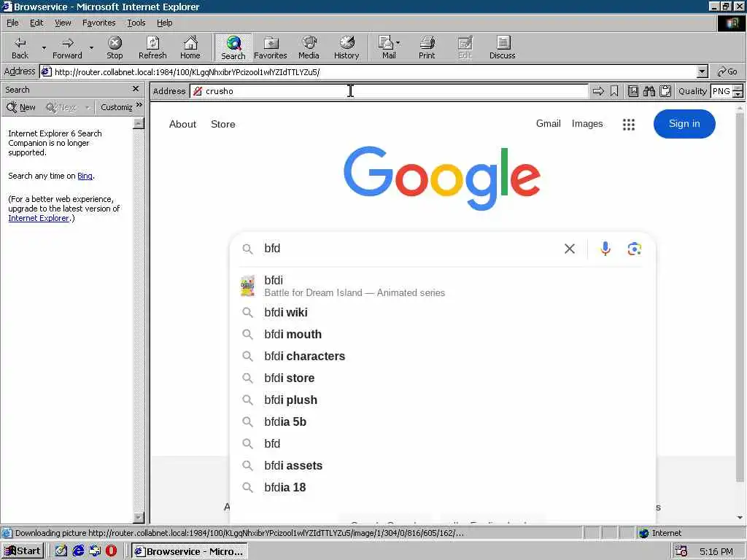Open Google search by image camera

(x=634, y=249)
